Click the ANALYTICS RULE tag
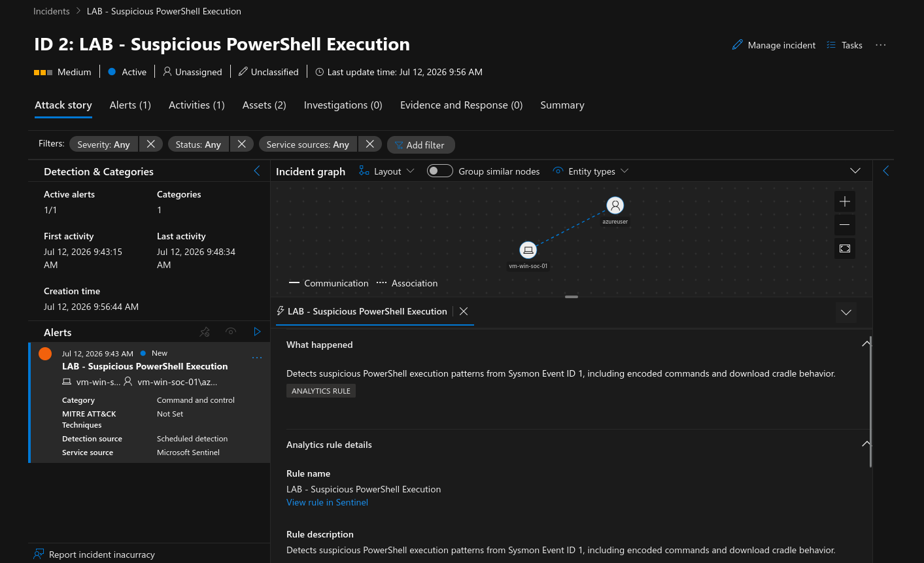 [x=321, y=391]
